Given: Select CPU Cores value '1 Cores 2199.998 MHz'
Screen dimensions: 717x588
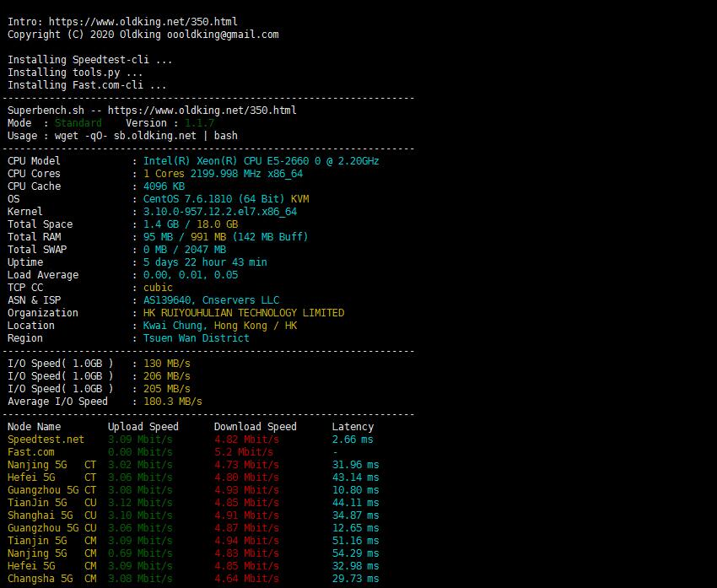Looking at the screenshot, I should coord(202,174).
